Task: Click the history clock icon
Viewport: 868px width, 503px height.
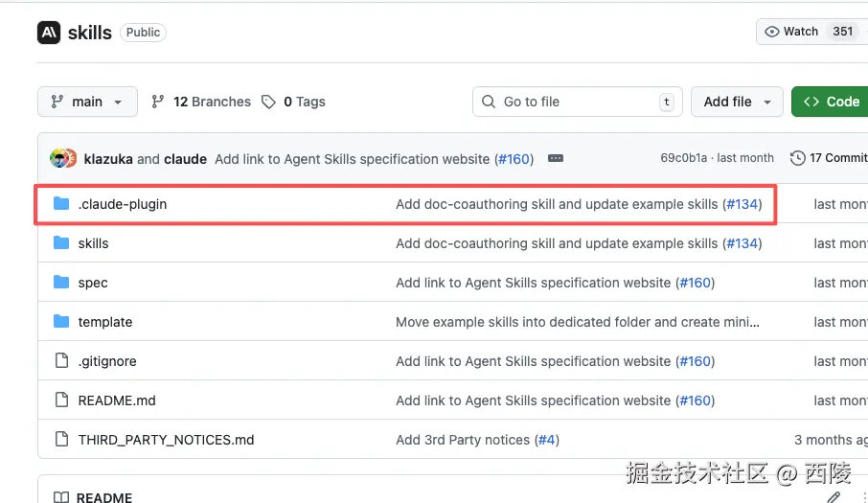Action: [x=797, y=158]
